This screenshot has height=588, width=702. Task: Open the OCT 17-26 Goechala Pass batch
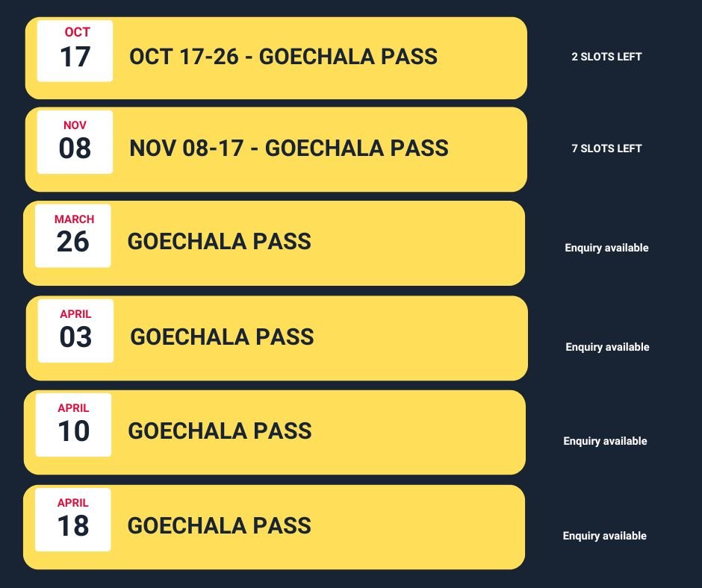[x=276, y=58]
